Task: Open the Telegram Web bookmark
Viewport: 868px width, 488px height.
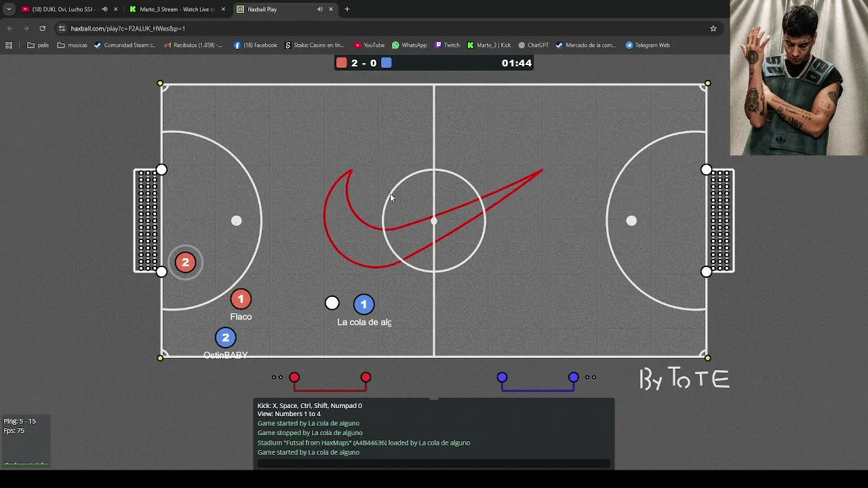Action: click(x=648, y=45)
